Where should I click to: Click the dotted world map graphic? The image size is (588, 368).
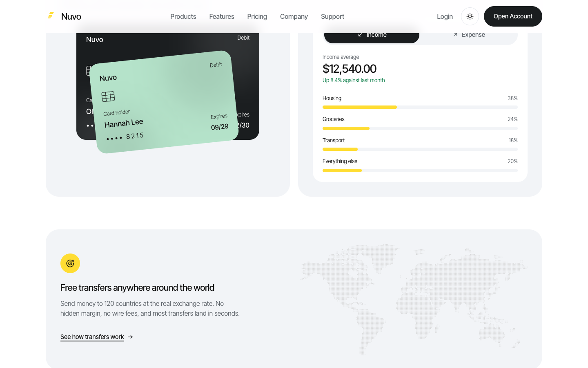tap(414, 300)
